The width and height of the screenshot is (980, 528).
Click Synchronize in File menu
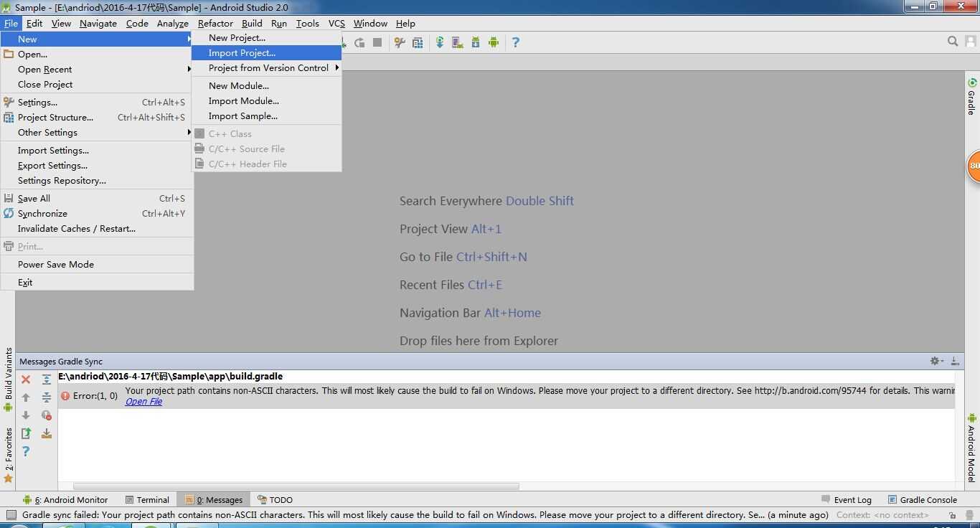click(x=97, y=213)
